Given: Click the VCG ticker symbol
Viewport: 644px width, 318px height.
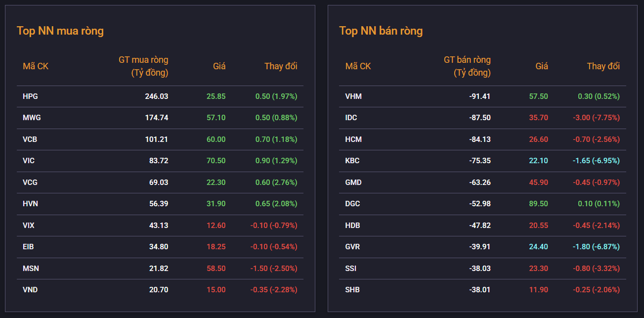Looking at the screenshot, I should tap(30, 182).
